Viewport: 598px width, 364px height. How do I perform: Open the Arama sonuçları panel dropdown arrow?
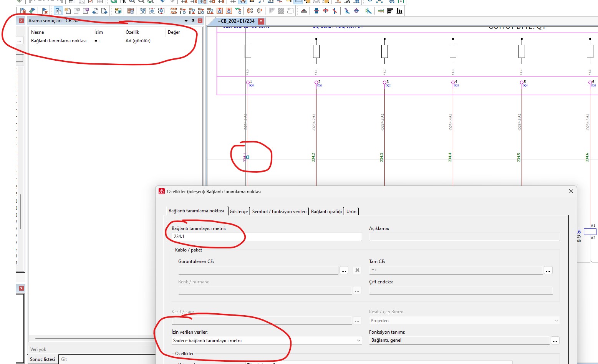(186, 21)
